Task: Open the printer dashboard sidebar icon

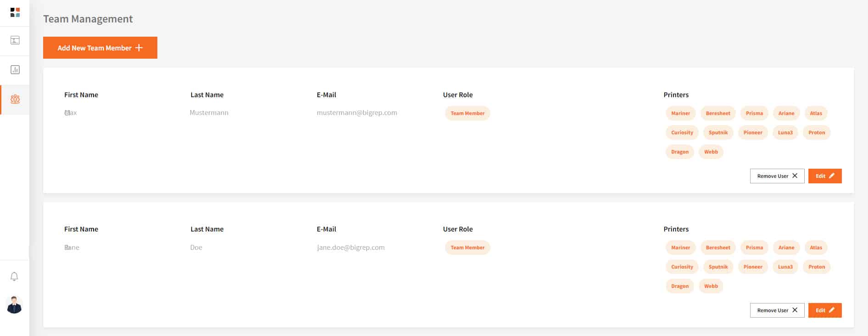Action: click(15, 40)
